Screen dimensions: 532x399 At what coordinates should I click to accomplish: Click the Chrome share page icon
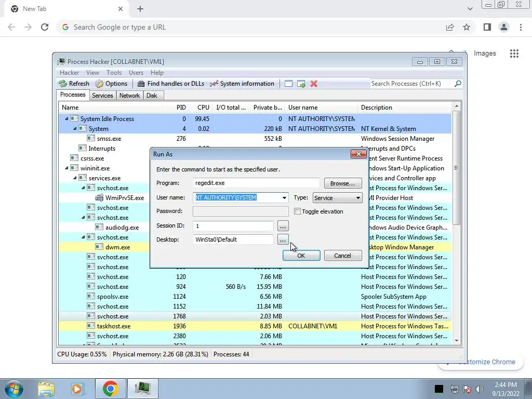point(450,27)
